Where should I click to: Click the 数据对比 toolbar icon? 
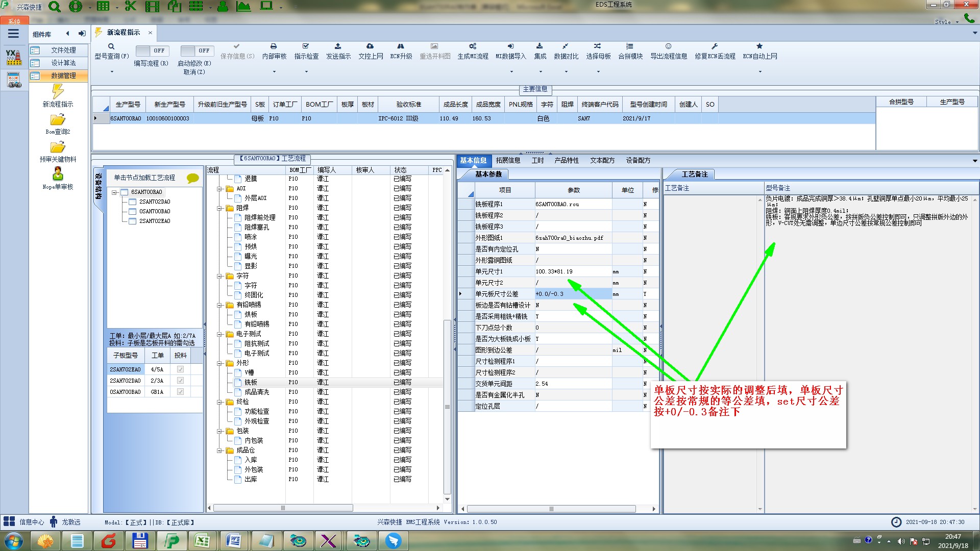pyautogui.click(x=566, y=46)
